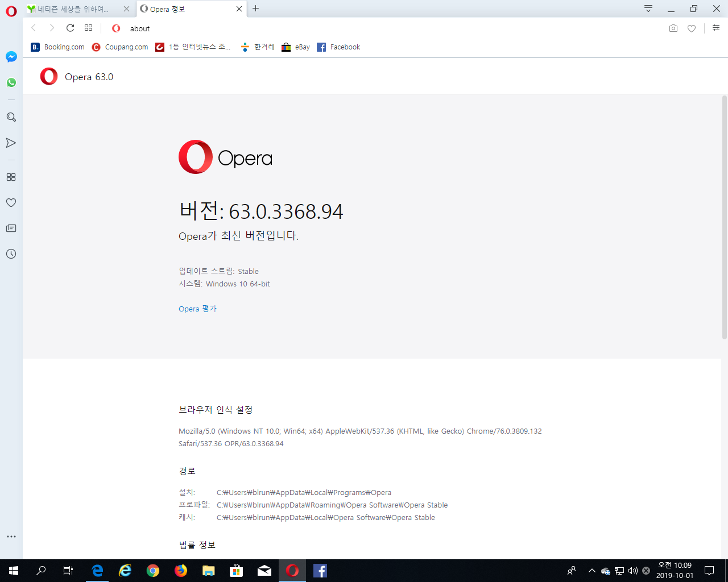728x582 pixels.
Task: Open My Flow in the sidebar
Action: (11, 143)
